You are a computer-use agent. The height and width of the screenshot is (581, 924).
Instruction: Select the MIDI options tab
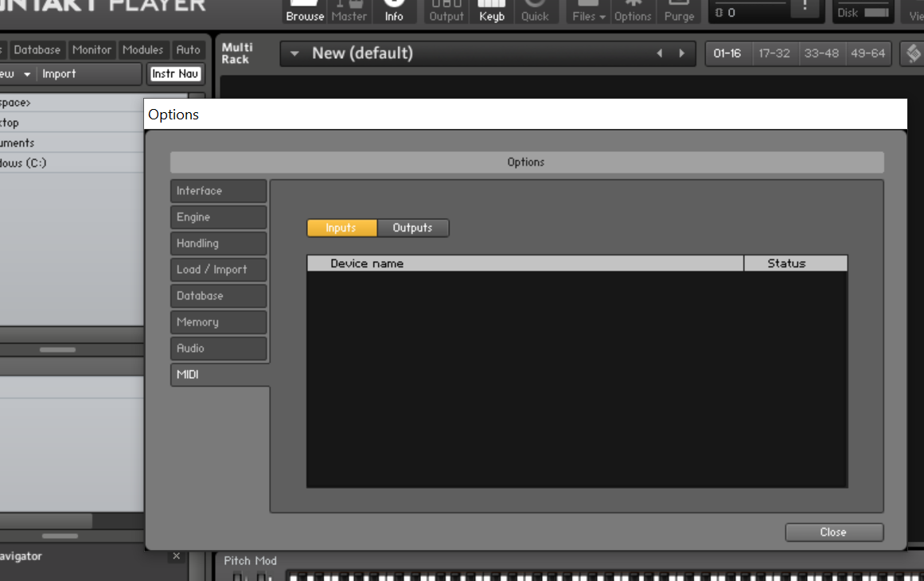pyautogui.click(x=220, y=375)
